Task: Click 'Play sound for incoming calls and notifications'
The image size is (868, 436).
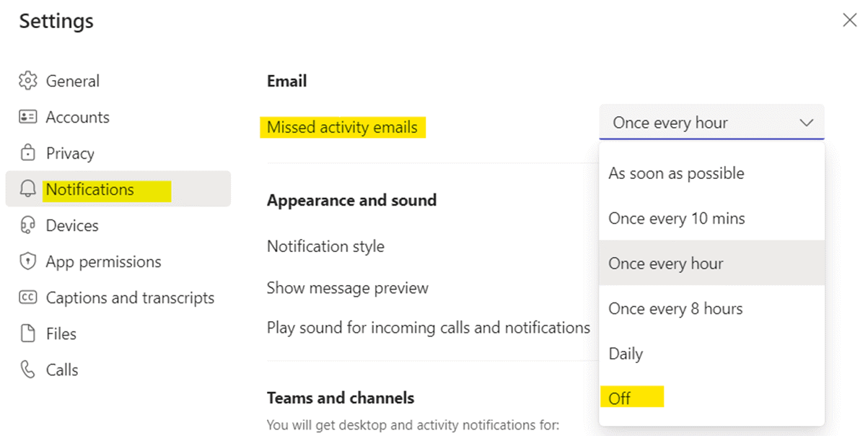Action: pyautogui.click(x=429, y=328)
